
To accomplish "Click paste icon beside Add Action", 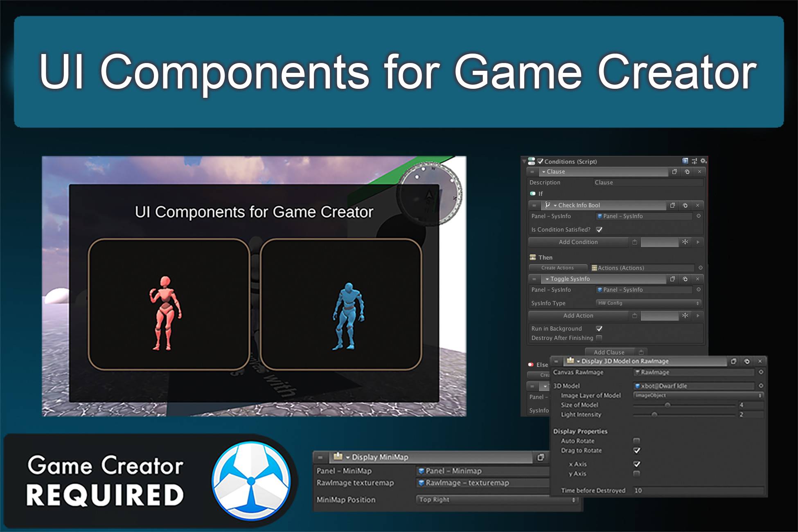I will [634, 316].
